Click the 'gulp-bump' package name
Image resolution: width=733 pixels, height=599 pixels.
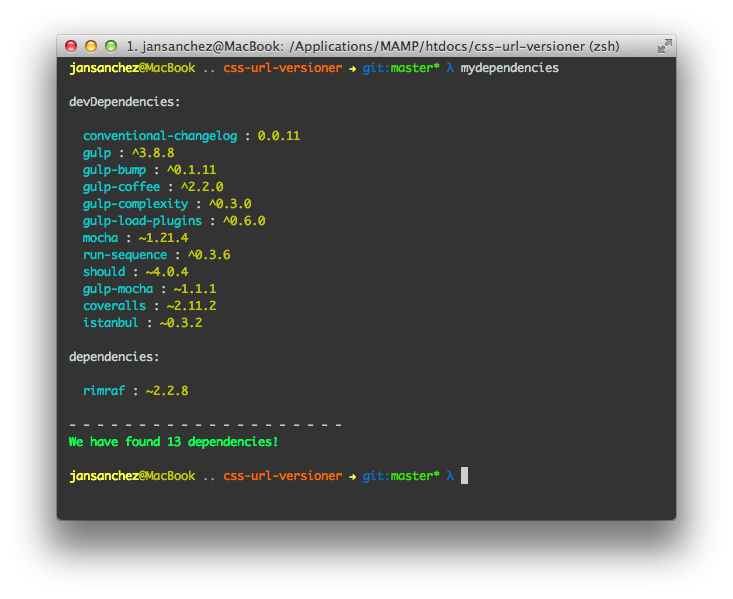(115, 170)
